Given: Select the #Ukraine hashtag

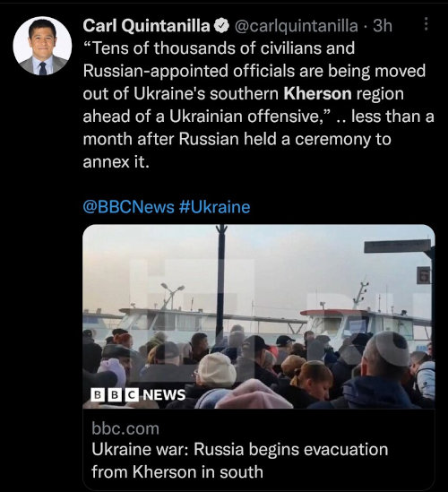Looking at the screenshot, I should click(215, 207).
